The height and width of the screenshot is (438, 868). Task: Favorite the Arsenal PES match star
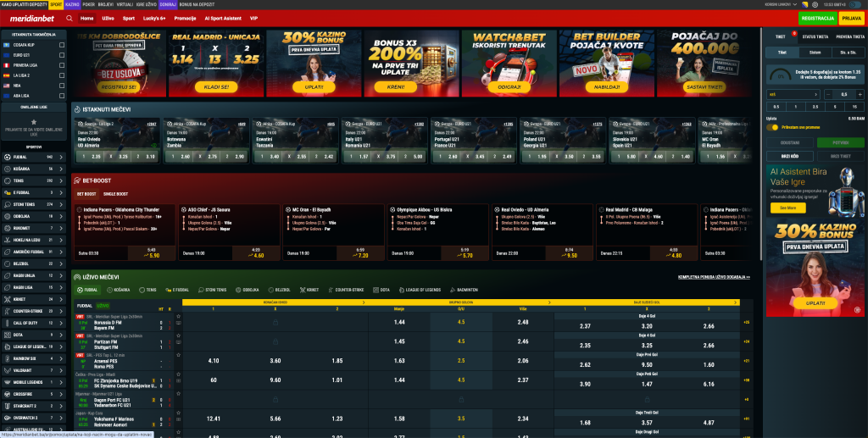pos(178,355)
